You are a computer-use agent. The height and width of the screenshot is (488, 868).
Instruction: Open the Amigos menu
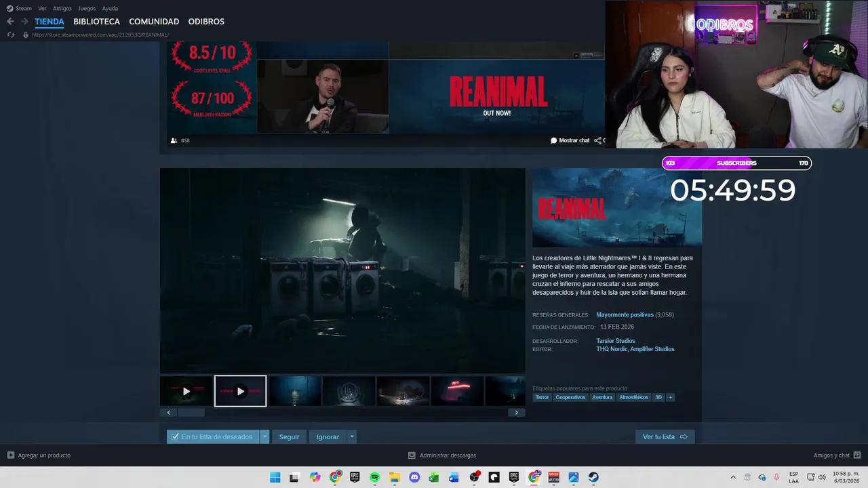point(62,8)
